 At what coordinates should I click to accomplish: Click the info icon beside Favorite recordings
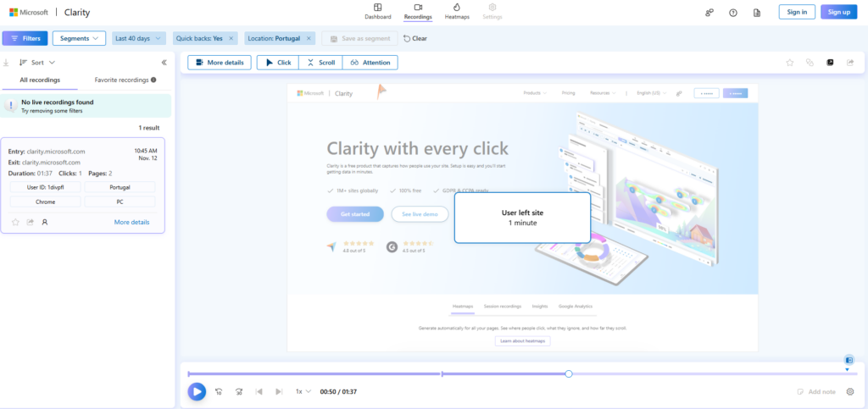(x=153, y=80)
